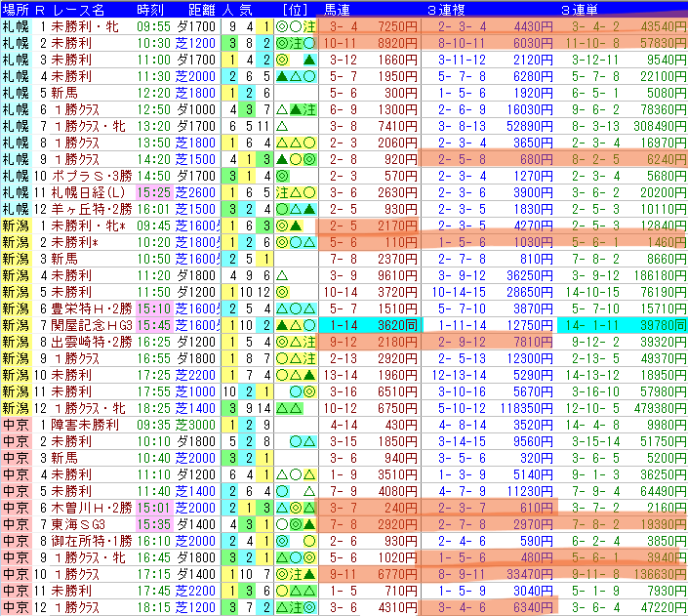Open the 東海SG3 race name
Screen dimensions: 688x616
pos(78,524)
